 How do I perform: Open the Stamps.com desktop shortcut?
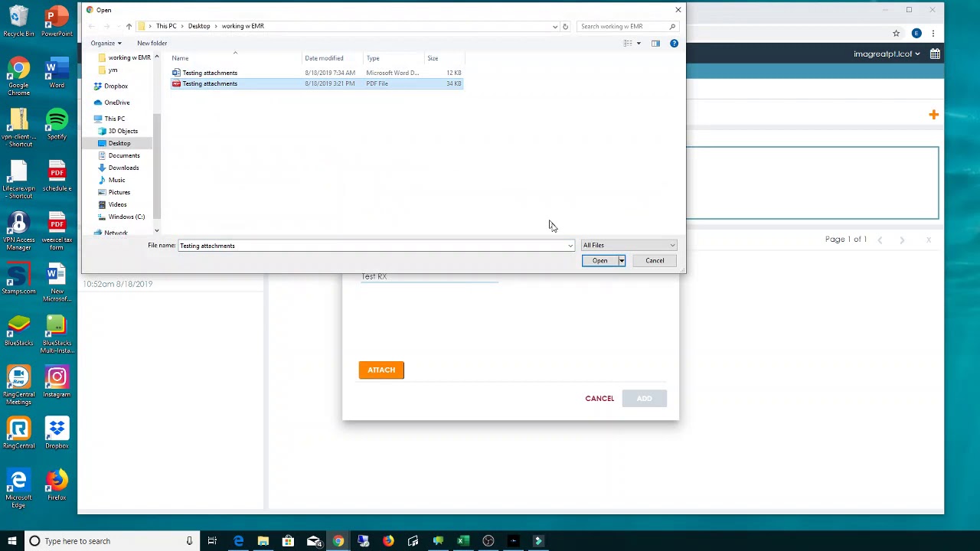click(18, 279)
